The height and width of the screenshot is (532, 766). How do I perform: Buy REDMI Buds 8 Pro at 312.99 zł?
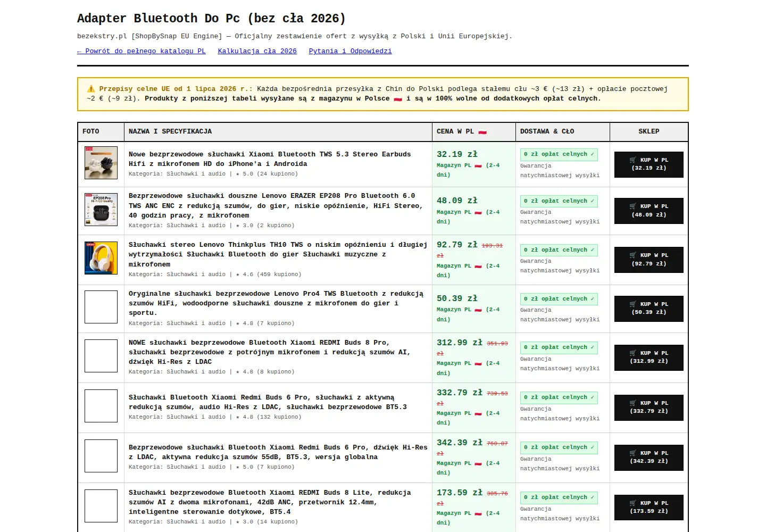pyautogui.click(x=649, y=358)
